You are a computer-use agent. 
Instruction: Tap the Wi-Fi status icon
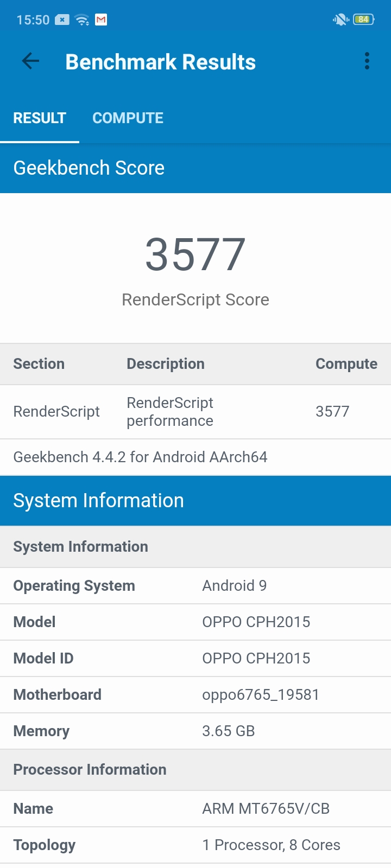pos(83,20)
